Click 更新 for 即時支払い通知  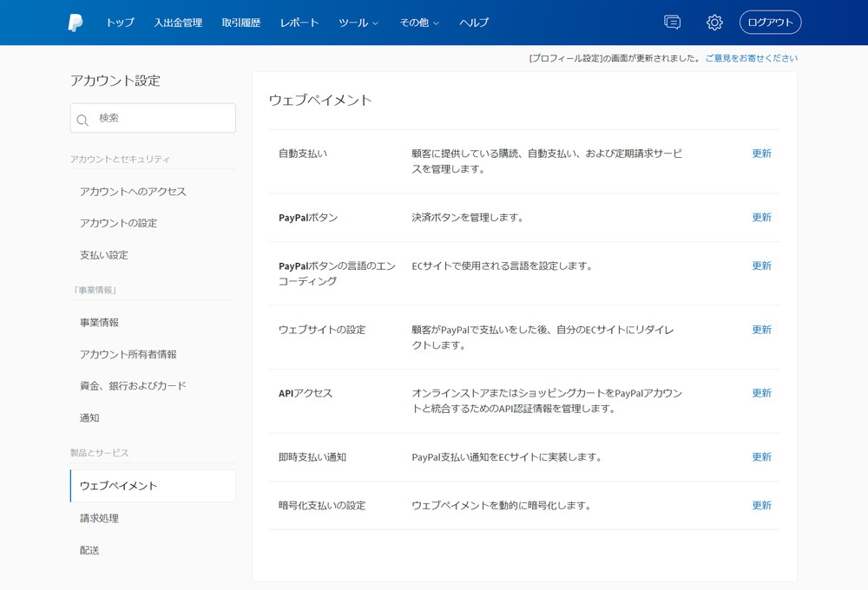point(761,456)
